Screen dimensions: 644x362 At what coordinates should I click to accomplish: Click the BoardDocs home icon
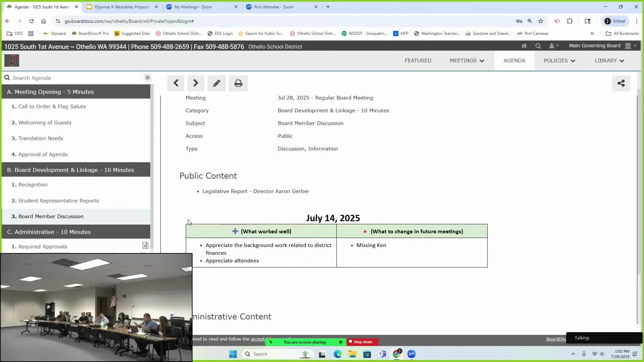524,46
